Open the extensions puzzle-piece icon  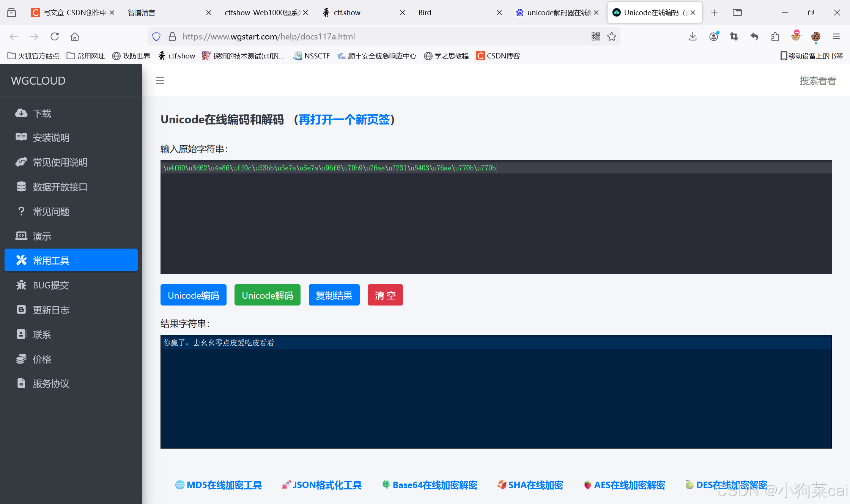coord(775,36)
